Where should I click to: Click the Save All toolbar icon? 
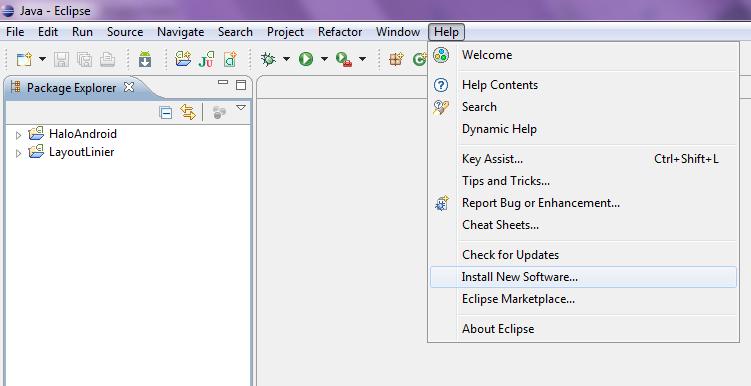[85, 59]
